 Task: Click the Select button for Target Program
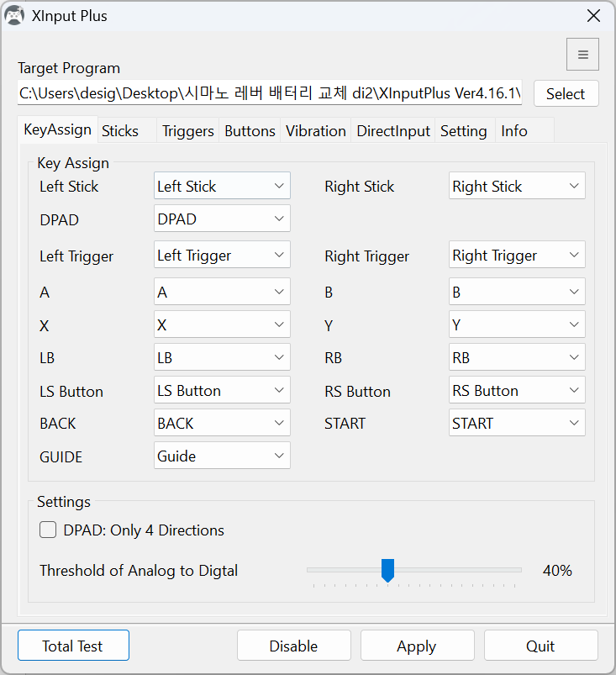566,93
